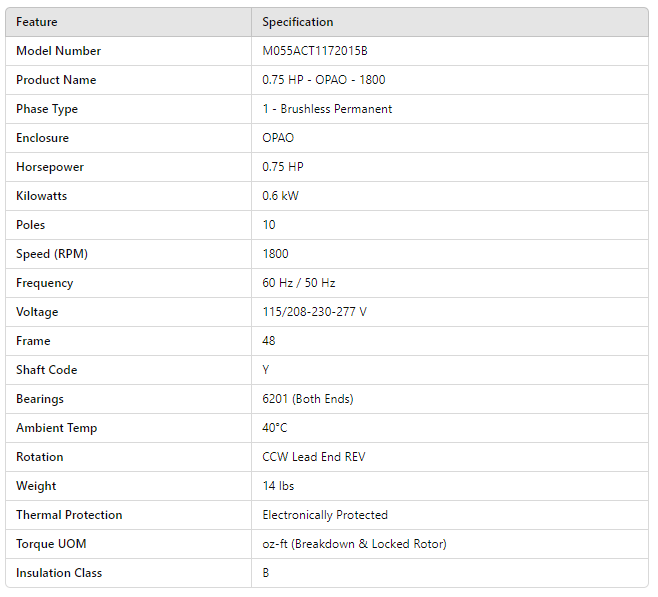Select the Enclosure value OPAO

[278, 138]
